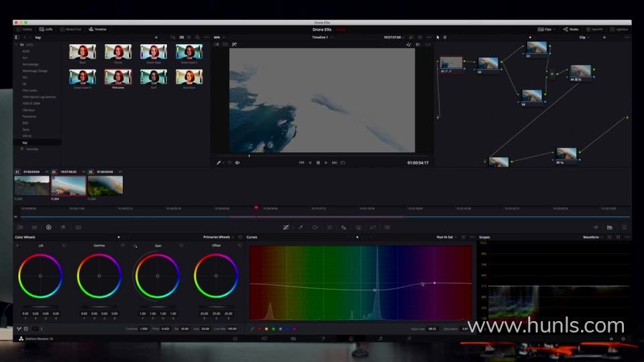The height and width of the screenshot is (362, 644).
Task: Switch to the Fusion page
Action: (x=323, y=339)
